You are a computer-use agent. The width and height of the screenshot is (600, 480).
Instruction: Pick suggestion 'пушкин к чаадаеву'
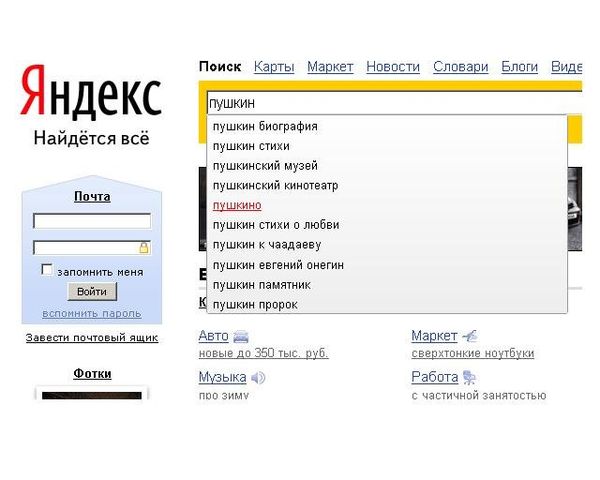pyautogui.click(x=387, y=245)
